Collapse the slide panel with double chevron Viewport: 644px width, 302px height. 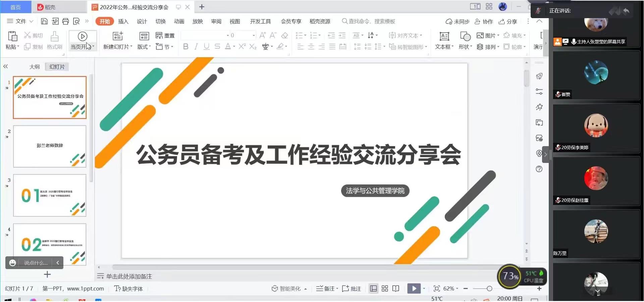coord(5,67)
